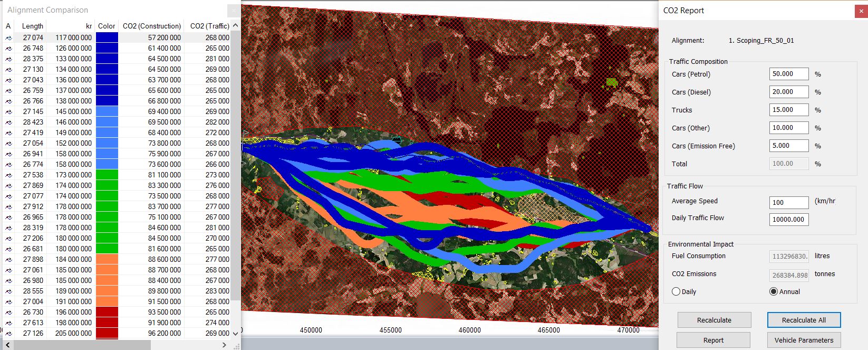Select alignment icon in the 26 759 length row
Viewport: 868px width, 350px height.
point(8,91)
